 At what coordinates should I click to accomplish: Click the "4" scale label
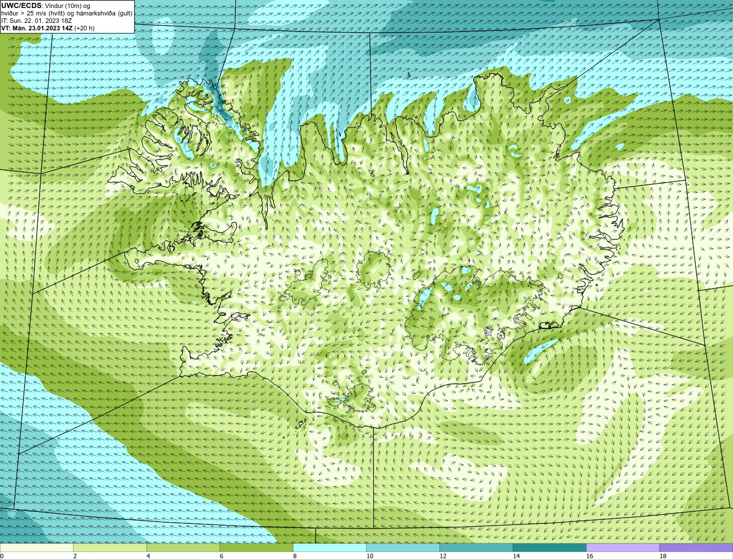[x=148, y=556]
